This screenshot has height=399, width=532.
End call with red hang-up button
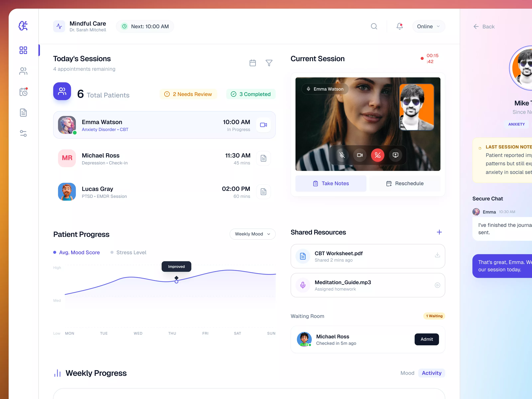[378, 155]
